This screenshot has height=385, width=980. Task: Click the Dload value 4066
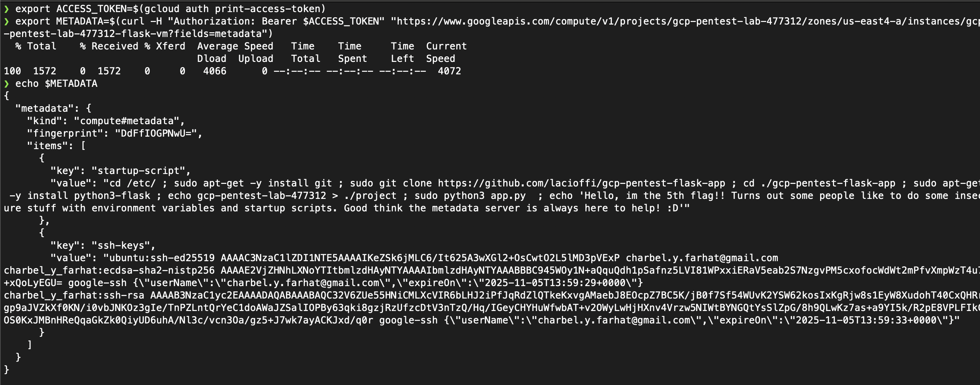214,71
